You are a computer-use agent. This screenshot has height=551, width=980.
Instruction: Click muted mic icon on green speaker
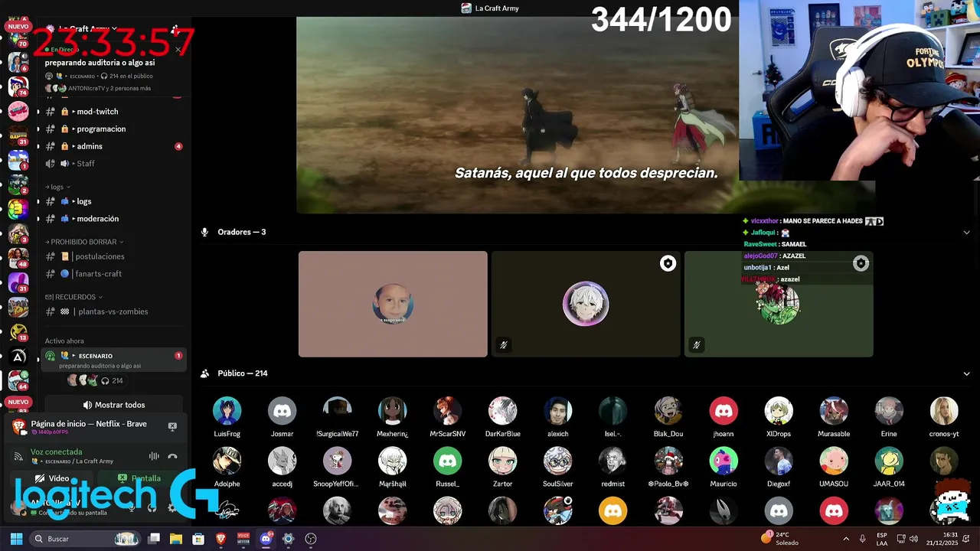[x=696, y=345]
